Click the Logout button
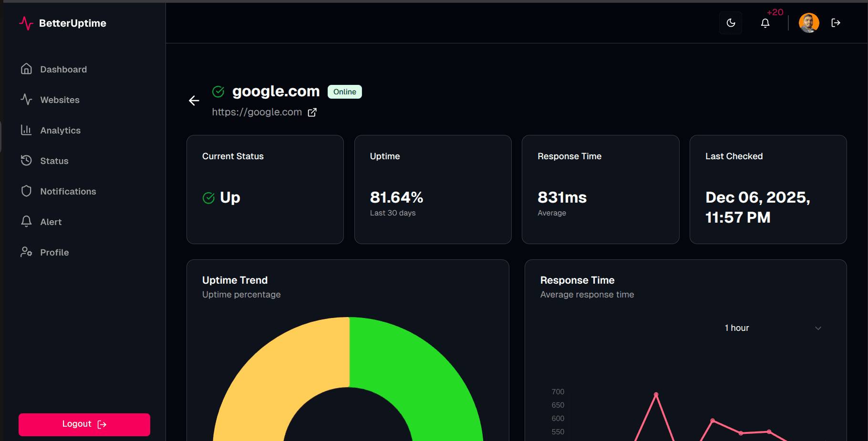868x441 pixels. click(x=84, y=424)
